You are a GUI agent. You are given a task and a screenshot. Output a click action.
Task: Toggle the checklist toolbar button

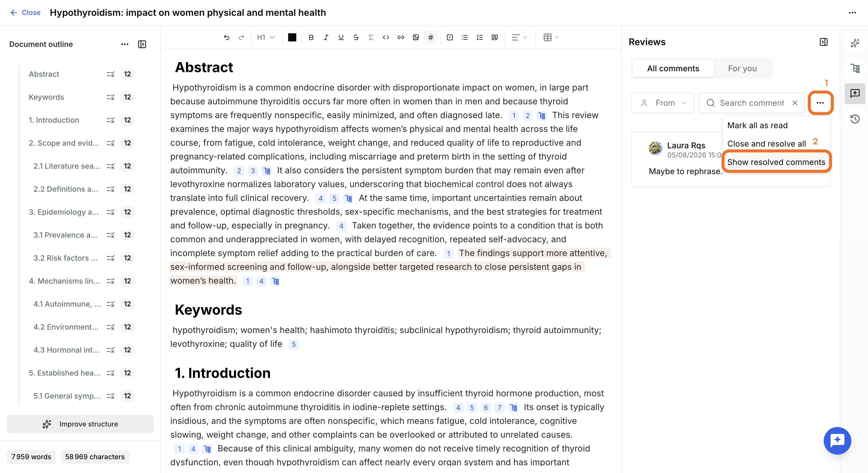coord(450,37)
